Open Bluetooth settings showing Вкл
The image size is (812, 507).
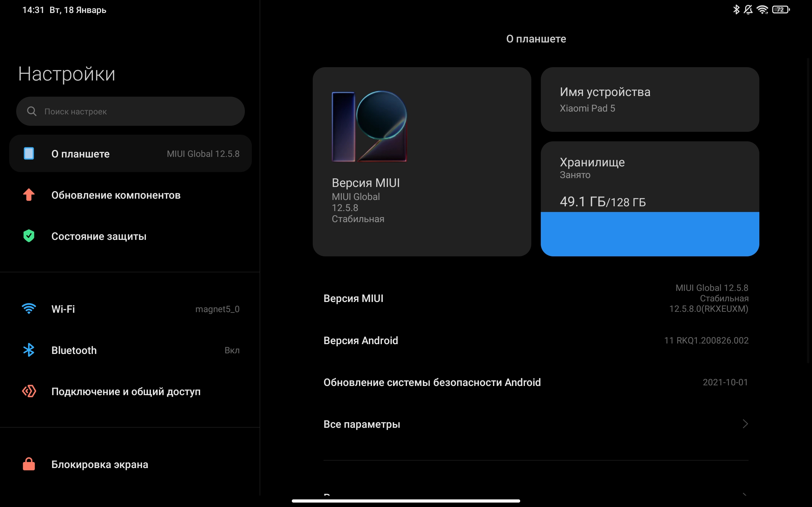(130, 350)
